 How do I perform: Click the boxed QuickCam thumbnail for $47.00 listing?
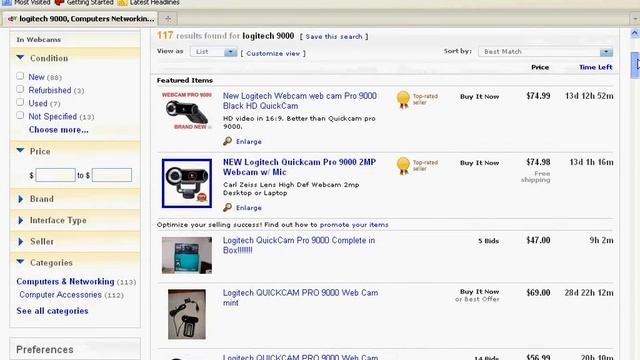tap(187, 255)
